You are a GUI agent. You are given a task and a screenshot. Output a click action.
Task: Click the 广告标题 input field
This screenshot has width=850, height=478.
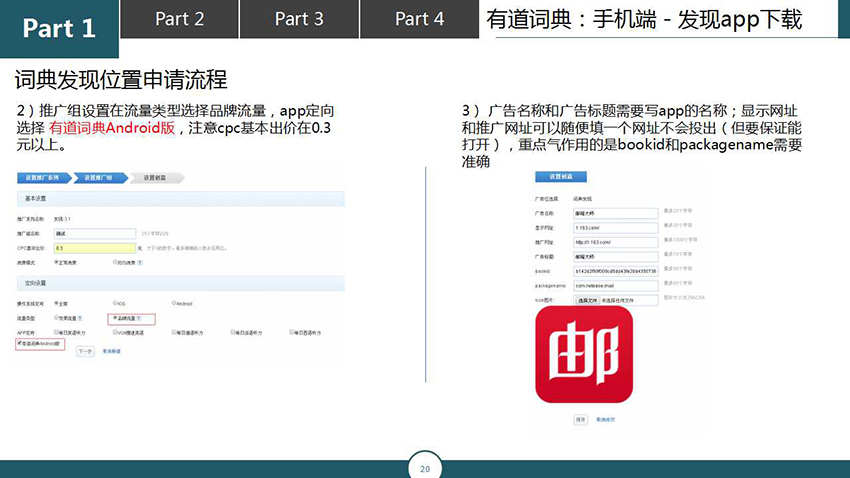coord(616,256)
